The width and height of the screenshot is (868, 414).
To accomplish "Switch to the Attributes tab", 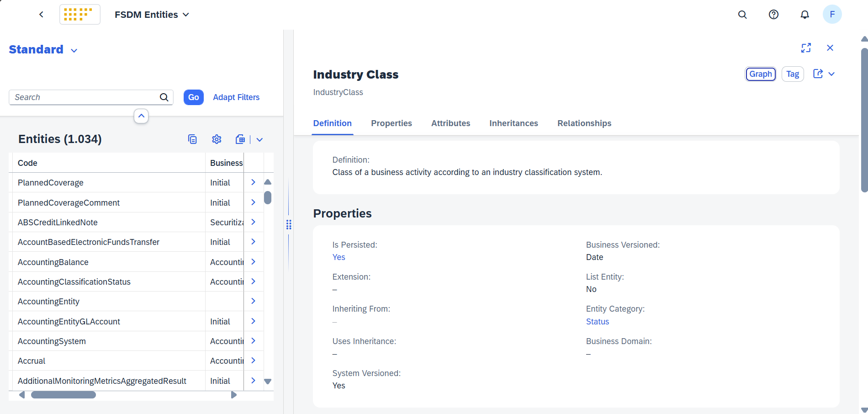I will point(450,123).
